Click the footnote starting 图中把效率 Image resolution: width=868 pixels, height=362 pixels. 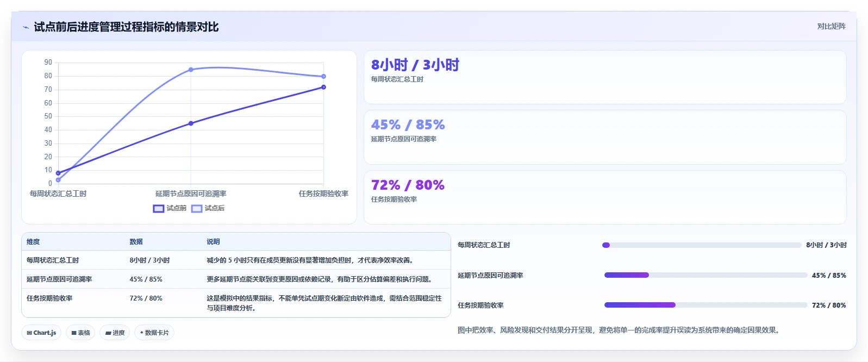pos(620,330)
